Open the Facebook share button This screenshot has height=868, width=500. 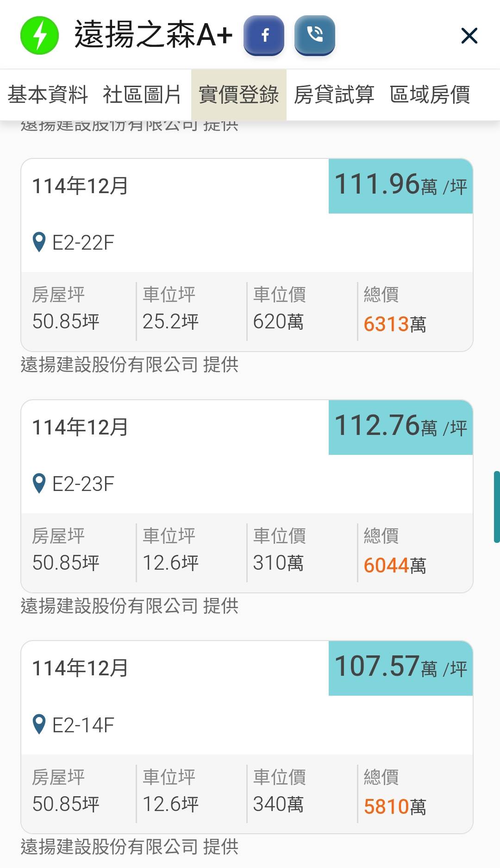tap(264, 35)
